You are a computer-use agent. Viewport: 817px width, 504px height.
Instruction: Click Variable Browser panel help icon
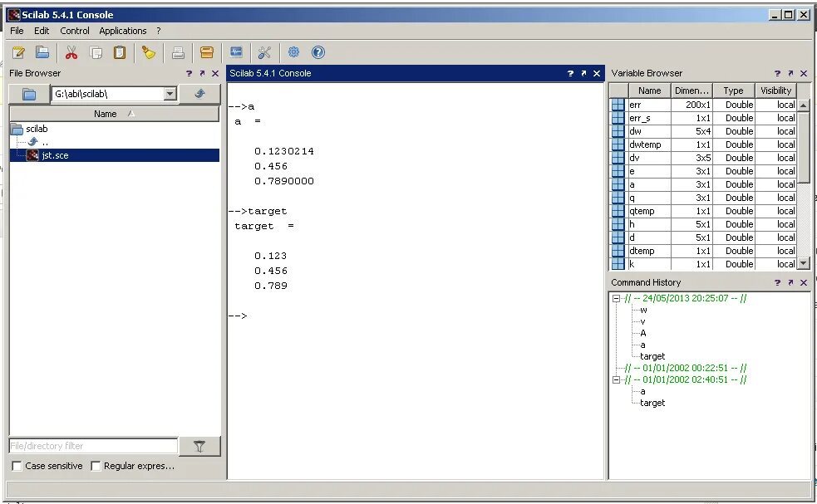[x=777, y=73]
